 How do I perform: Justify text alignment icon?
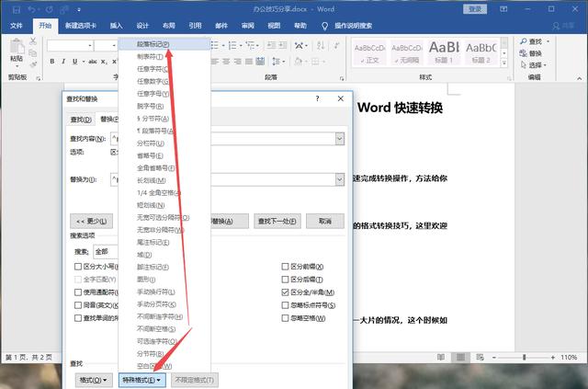249,62
